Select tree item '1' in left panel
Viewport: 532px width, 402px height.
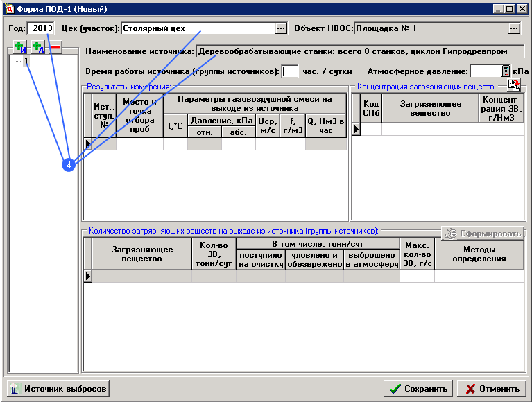[26, 61]
